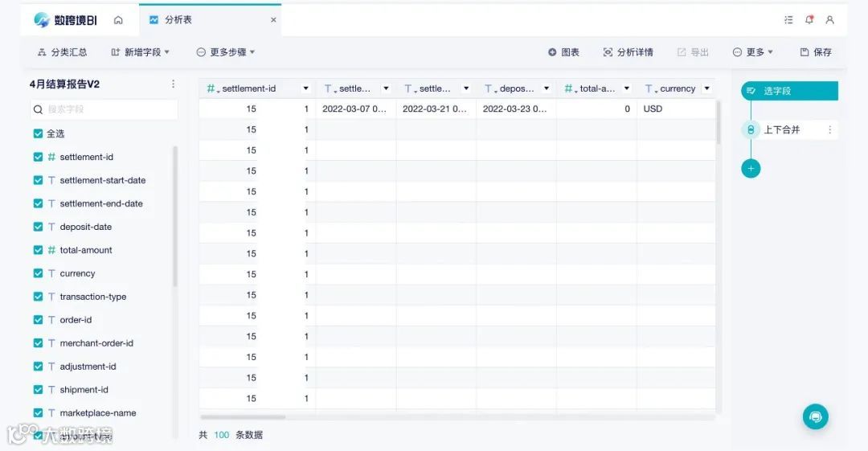Select the 2022-03-21 end date cell
The width and height of the screenshot is (868, 451).
point(436,109)
